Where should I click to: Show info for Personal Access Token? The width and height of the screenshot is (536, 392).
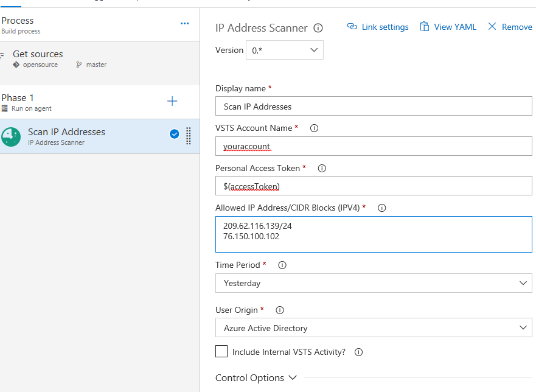[x=322, y=168]
